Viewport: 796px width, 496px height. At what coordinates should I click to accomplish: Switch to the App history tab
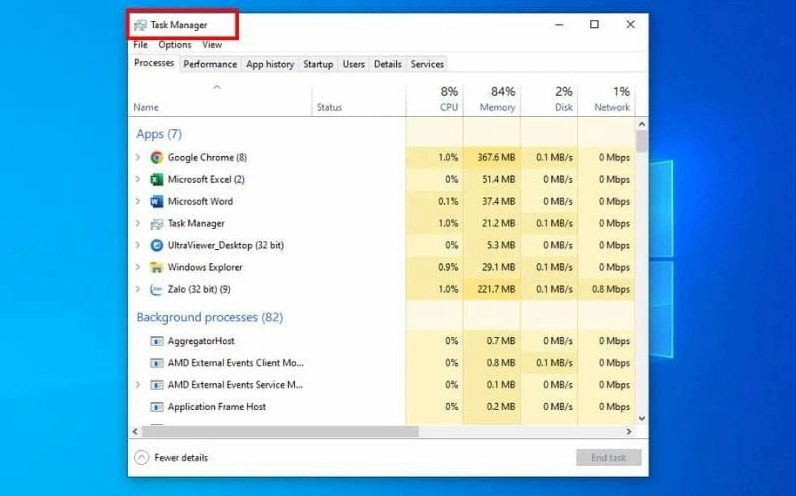pyautogui.click(x=270, y=64)
